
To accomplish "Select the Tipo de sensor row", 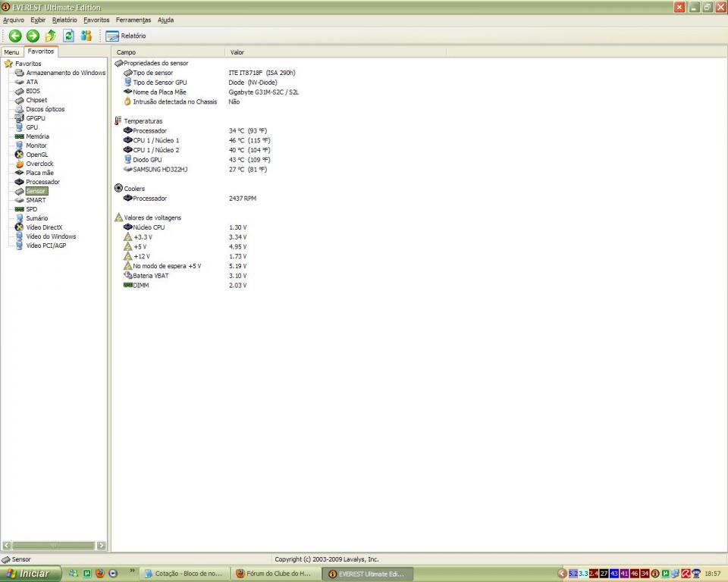I will [x=209, y=73].
